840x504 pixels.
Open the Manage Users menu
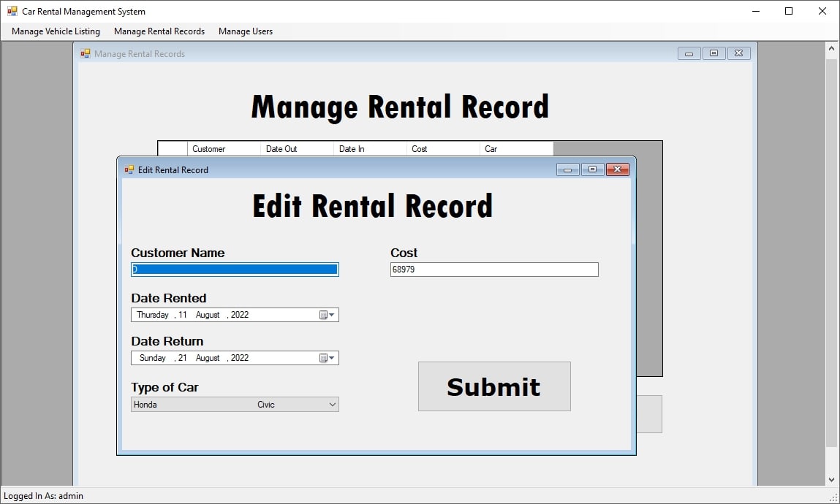point(246,31)
